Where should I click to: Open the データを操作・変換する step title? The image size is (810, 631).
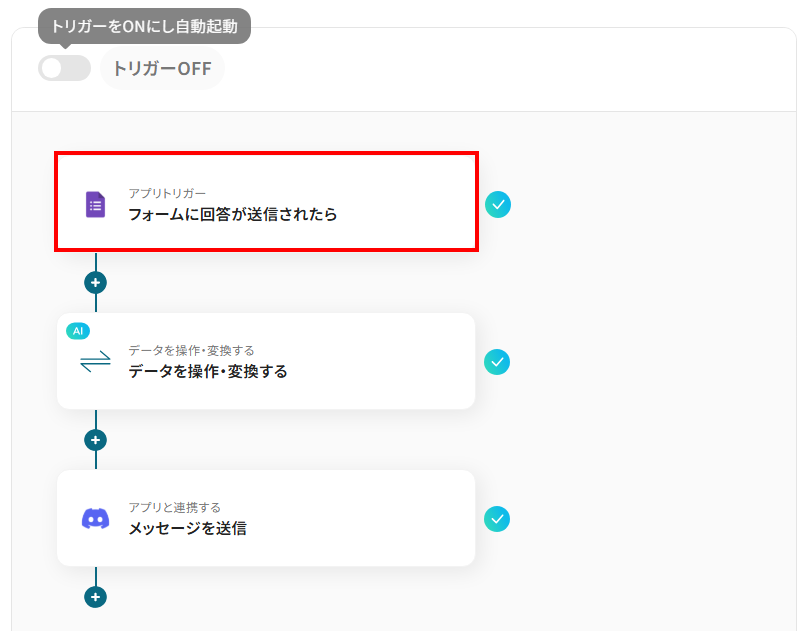tap(208, 371)
